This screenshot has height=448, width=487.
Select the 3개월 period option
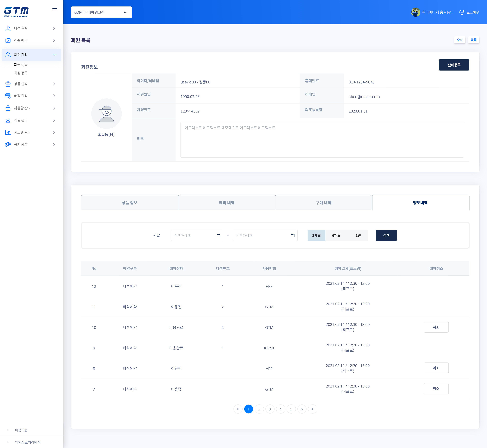tap(316, 235)
